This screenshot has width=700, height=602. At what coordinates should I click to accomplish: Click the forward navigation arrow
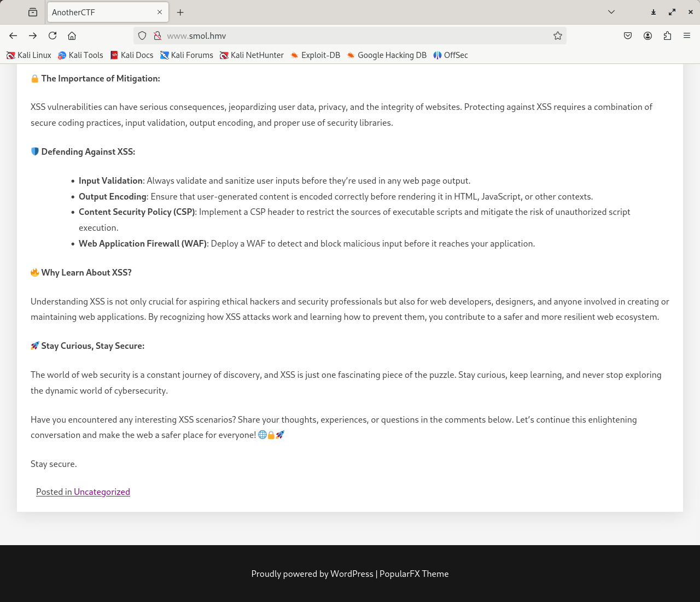click(x=33, y=36)
